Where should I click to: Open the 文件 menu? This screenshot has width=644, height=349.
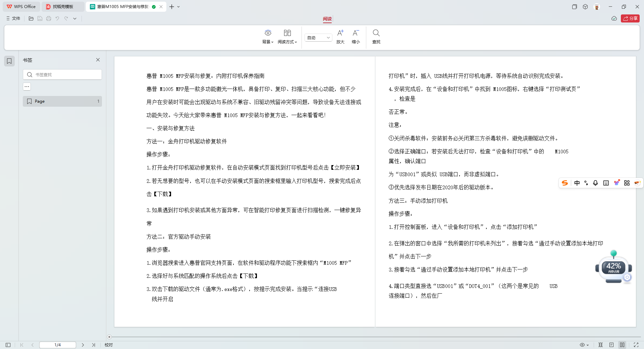tap(13, 18)
